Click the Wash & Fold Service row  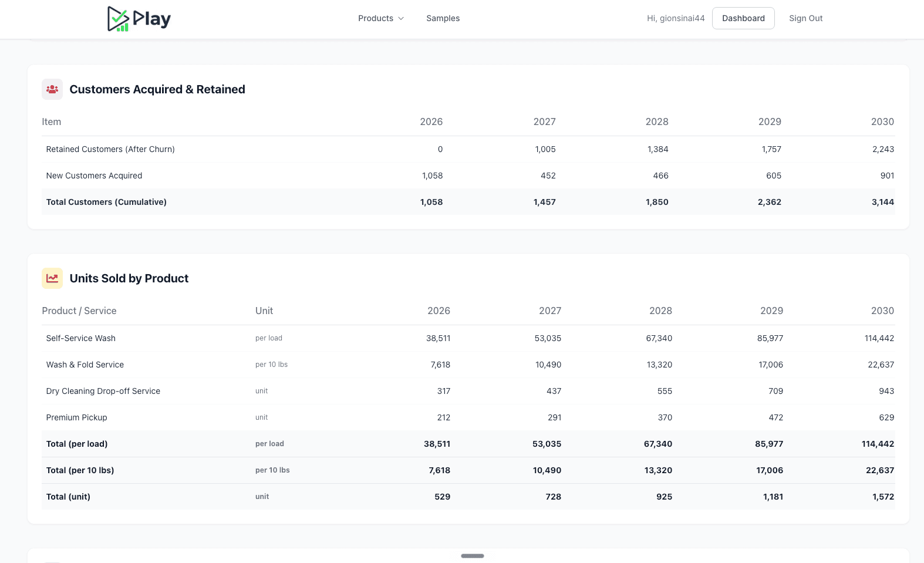[x=468, y=365]
